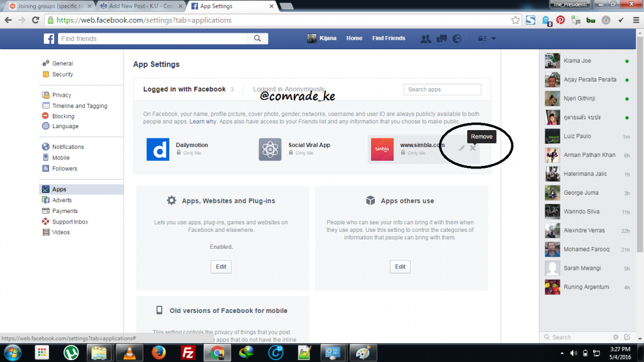Expand the account menu arrow

tap(494, 38)
